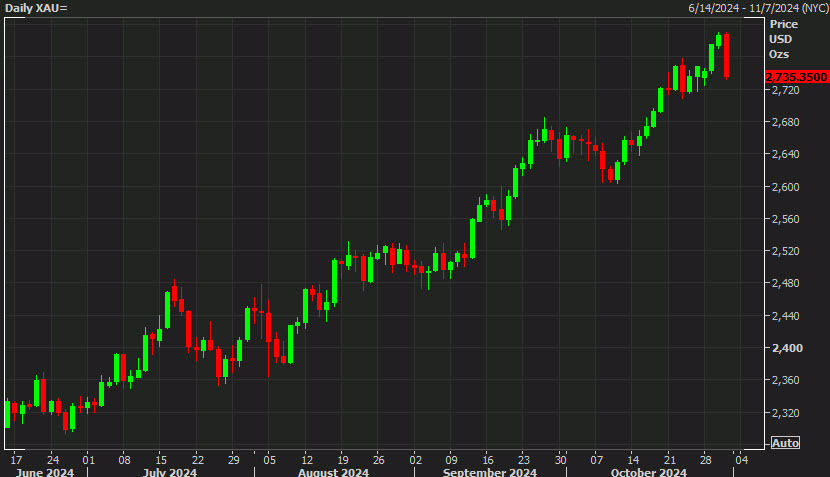
Task: Click the 30 date tick in September
Action: tap(561, 460)
